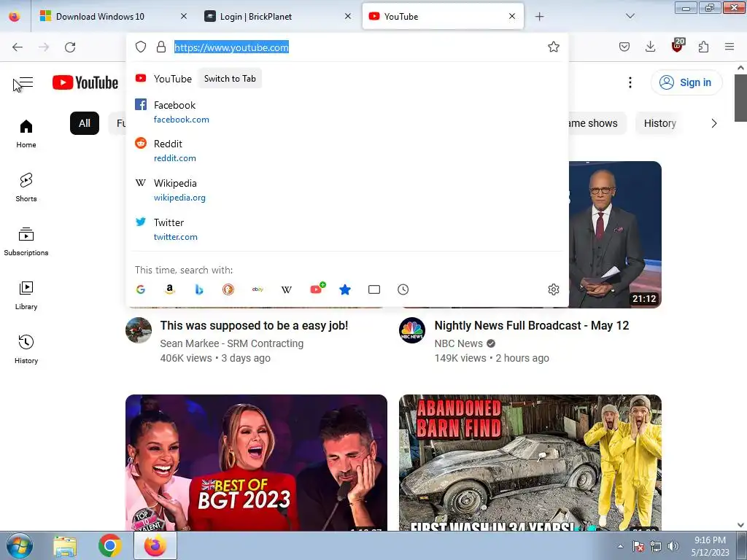Search with eBay engine icon

point(258,289)
